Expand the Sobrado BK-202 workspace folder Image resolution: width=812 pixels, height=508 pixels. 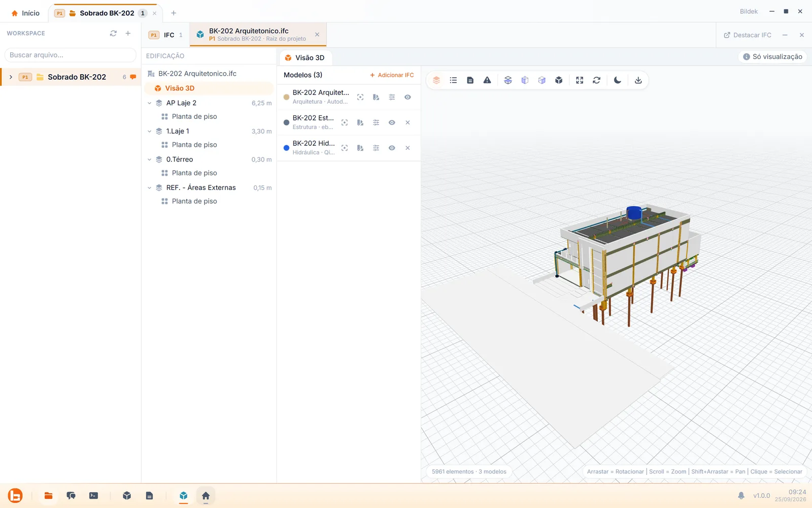coord(11,77)
